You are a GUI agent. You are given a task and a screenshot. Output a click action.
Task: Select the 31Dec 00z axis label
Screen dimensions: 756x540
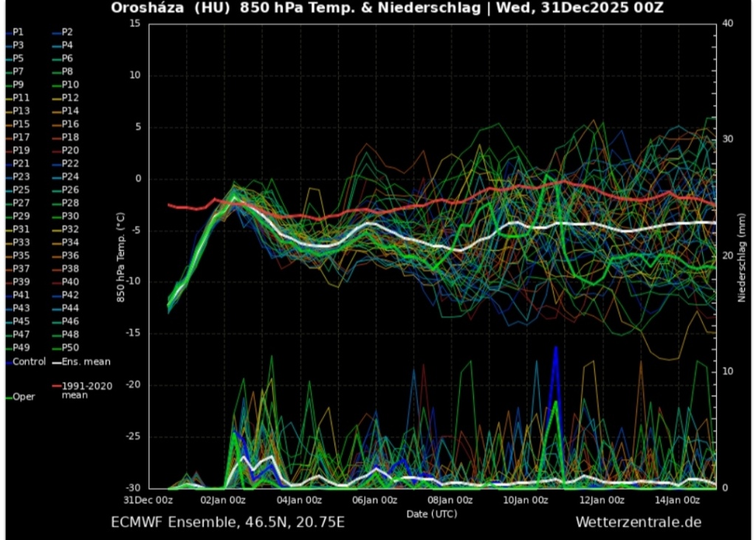(x=148, y=500)
